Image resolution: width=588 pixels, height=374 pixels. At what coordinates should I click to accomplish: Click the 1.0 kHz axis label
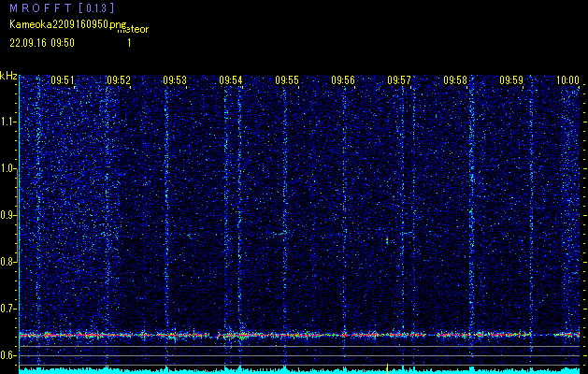[8, 168]
